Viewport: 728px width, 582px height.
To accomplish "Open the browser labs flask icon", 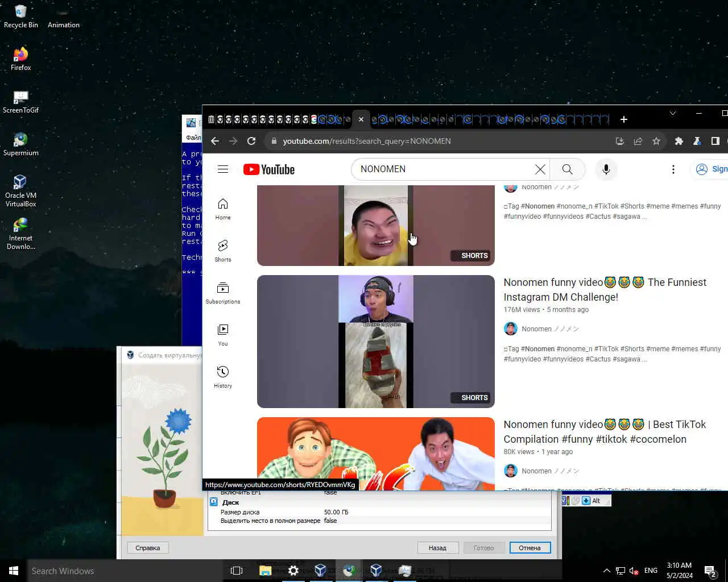I will (697, 141).
